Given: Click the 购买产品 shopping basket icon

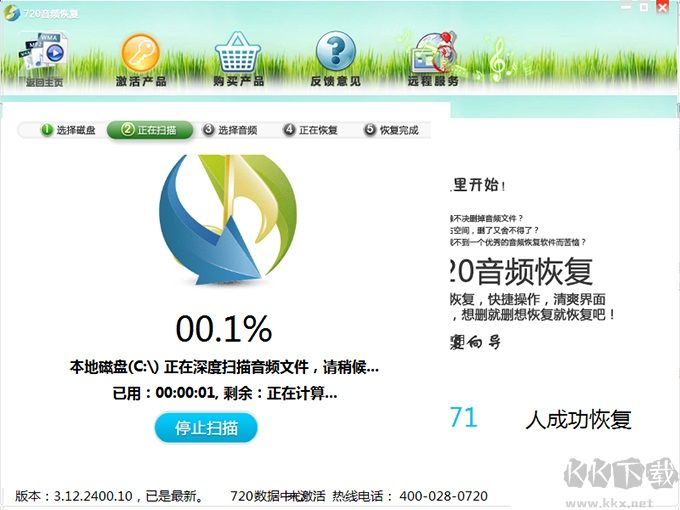Looking at the screenshot, I should click(238, 58).
